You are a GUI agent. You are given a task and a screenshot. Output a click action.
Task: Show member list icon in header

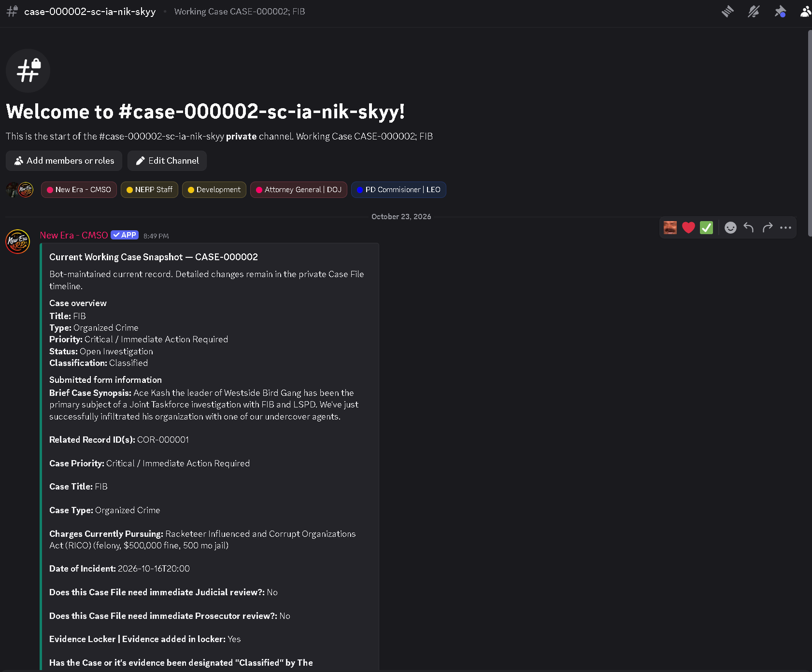pyautogui.click(x=805, y=11)
